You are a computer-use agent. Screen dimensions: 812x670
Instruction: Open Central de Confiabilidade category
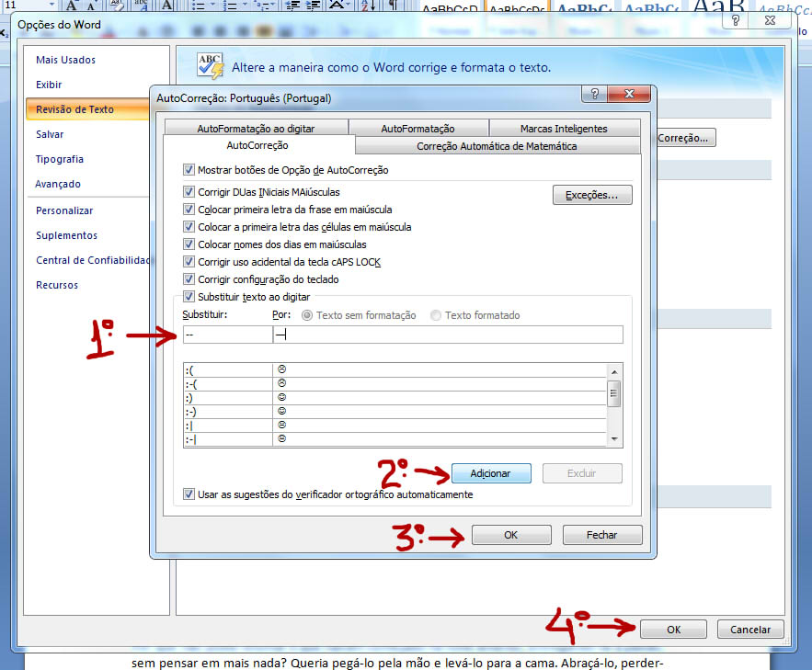pyautogui.click(x=92, y=260)
